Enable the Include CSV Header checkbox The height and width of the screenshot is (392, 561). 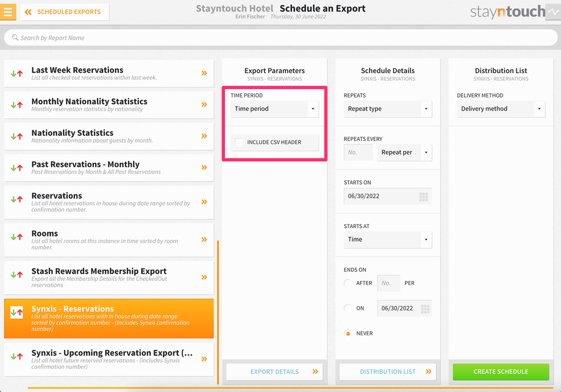click(x=239, y=142)
